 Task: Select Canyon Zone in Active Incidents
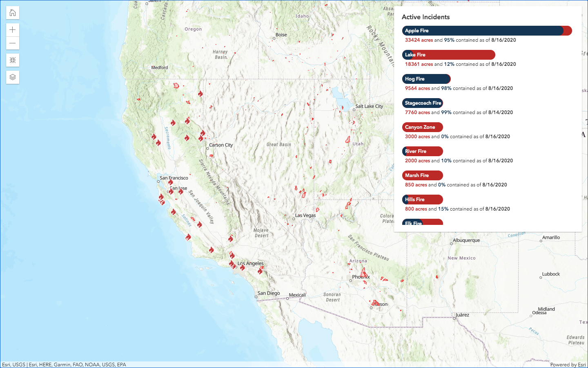click(x=423, y=127)
